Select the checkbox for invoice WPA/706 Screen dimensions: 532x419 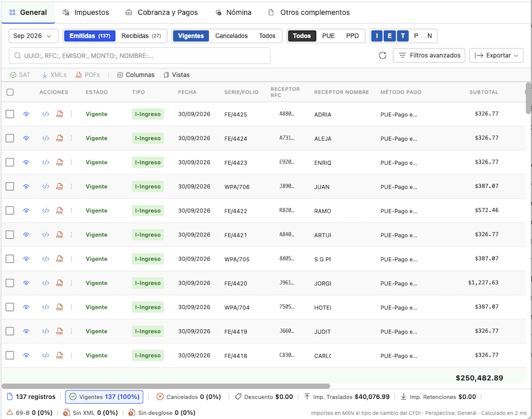[10, 186]
